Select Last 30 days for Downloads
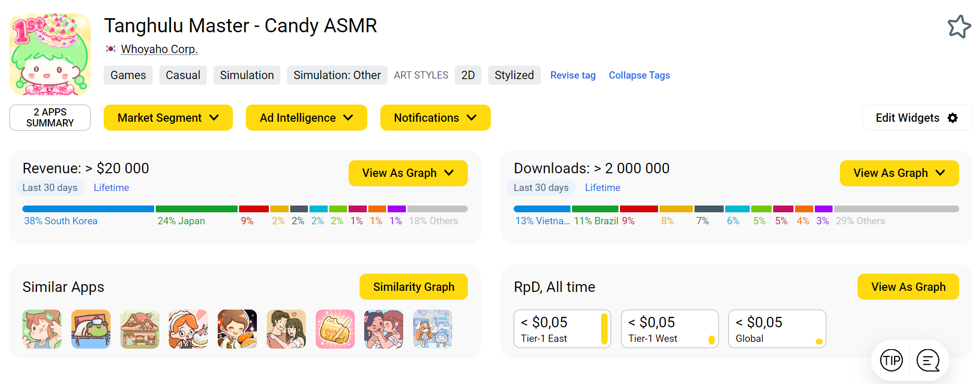This screenshot has height=384, width=980. coord(541,188)
